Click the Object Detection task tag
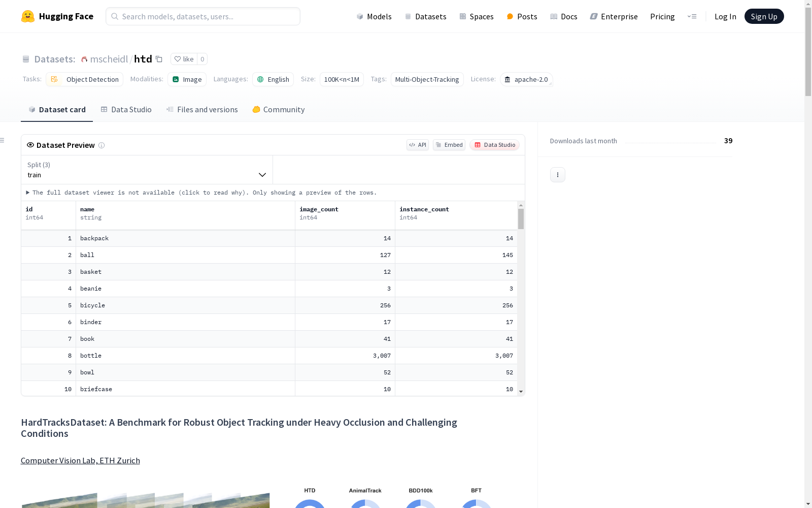This screenshot has width=812, height=508. click(84, 79)
